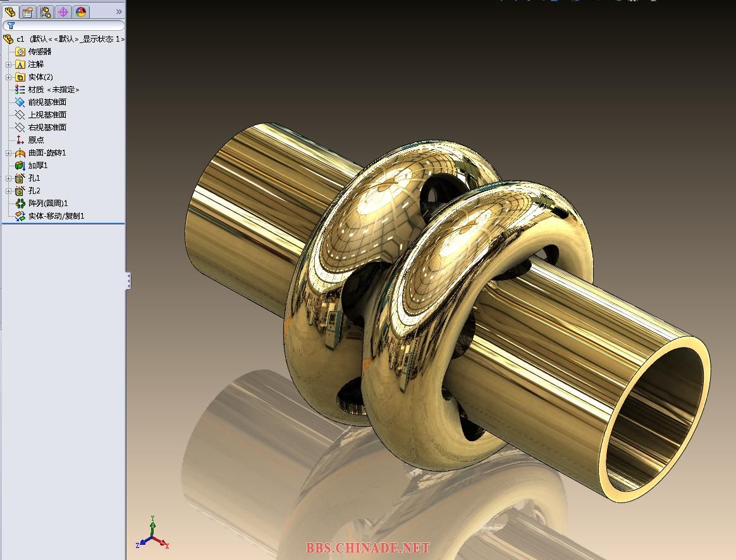The width and height of the screenshot is (736, 560).
Task: Click the 孔2 hole icon
Action: pos(20,191)
